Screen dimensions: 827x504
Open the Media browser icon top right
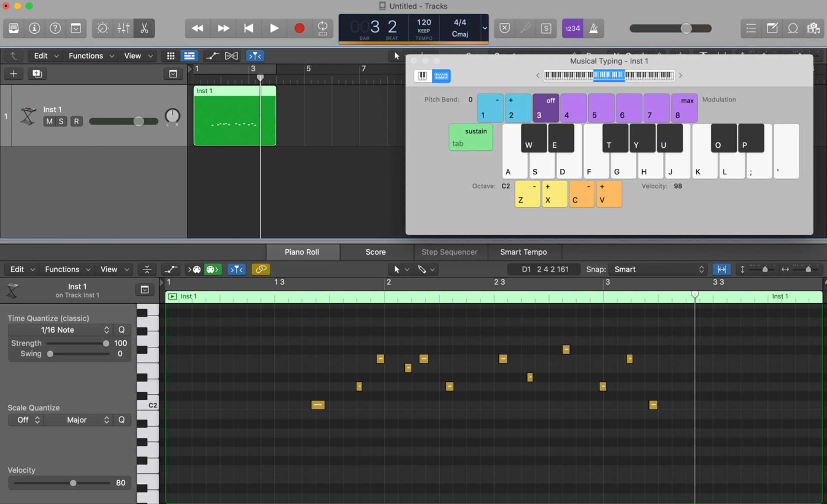click(x=814, y=28)
